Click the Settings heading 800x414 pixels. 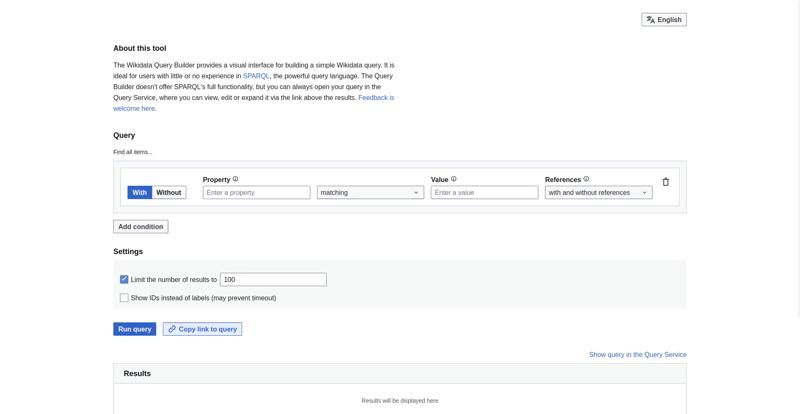coord(128,252)
